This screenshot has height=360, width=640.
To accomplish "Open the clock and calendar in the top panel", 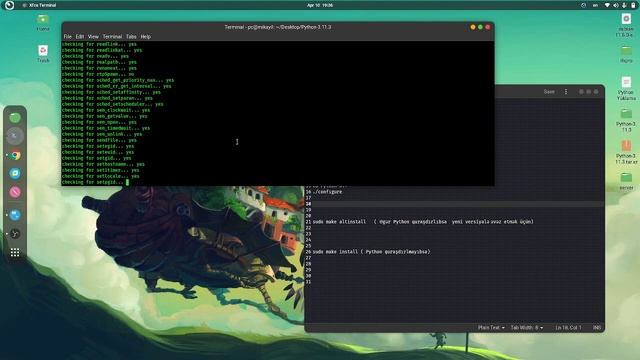I will [320, 5].
